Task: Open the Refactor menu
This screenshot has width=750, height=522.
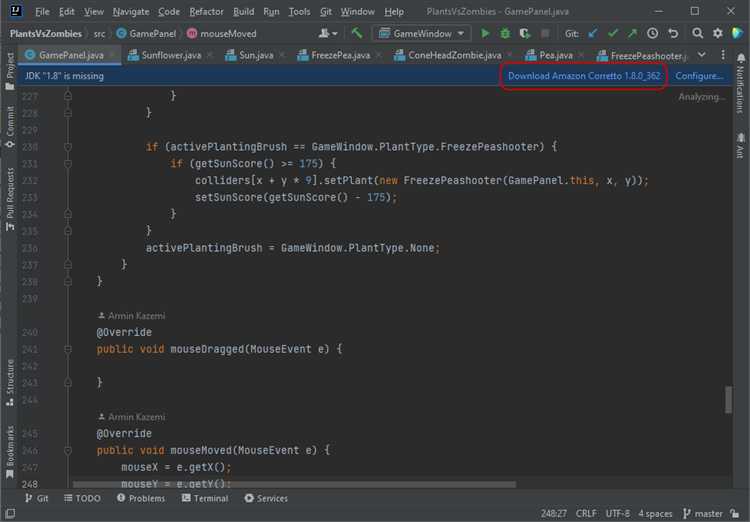Action: (206, 11)
